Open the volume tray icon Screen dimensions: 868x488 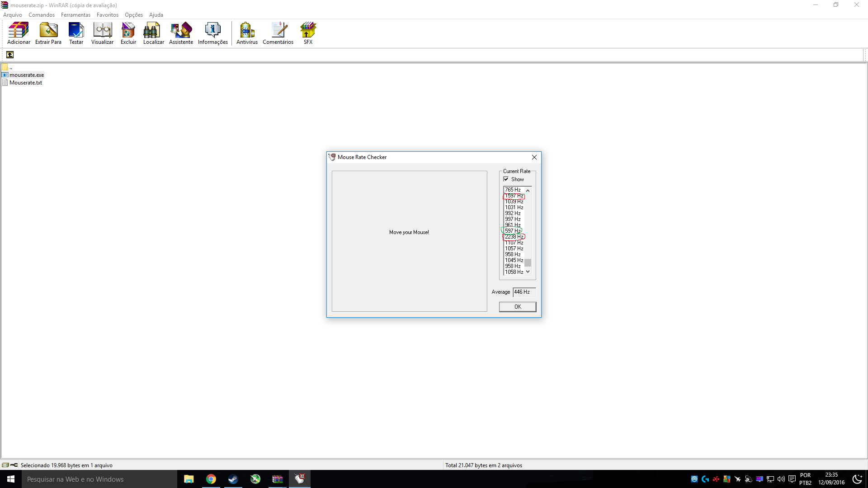781,479
